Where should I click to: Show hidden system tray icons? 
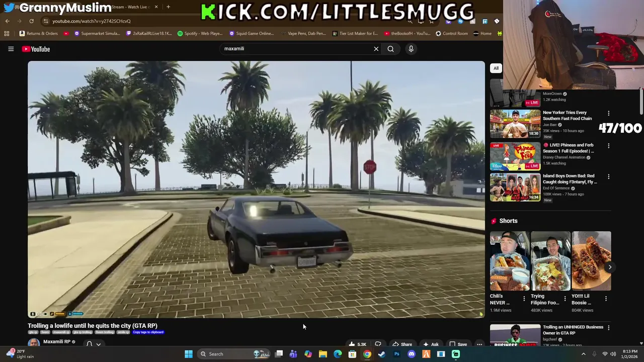click(584, 354)
